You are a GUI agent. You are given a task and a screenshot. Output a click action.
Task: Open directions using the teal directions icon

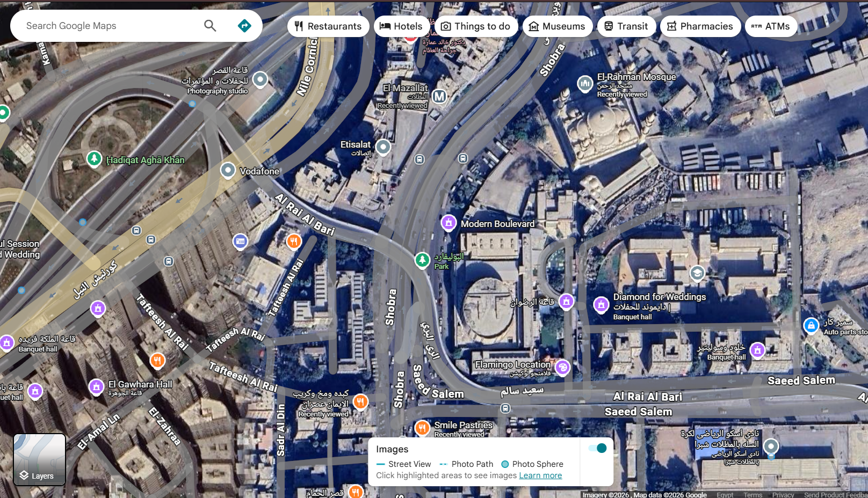pos(244,25)
